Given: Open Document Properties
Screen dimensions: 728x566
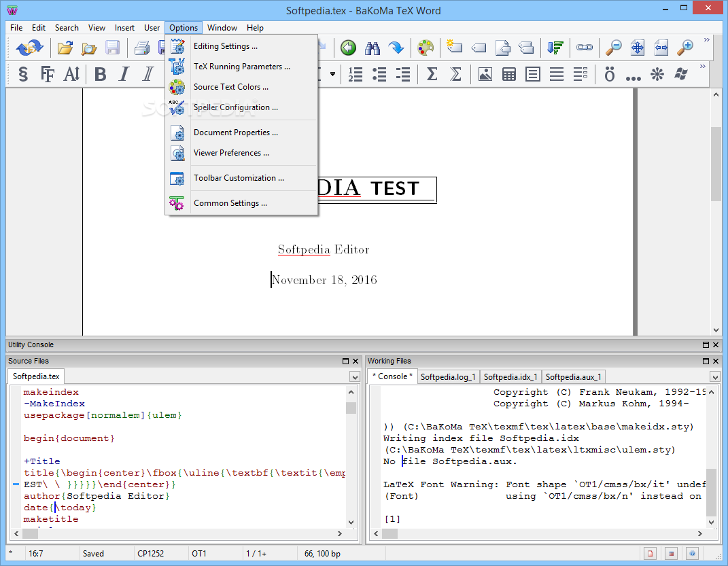Looking at the screenshot, I should [241, 132].
